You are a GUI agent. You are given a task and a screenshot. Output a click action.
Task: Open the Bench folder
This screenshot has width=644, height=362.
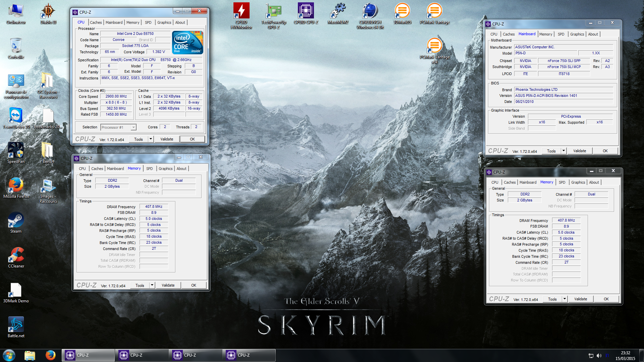point(48,153)
